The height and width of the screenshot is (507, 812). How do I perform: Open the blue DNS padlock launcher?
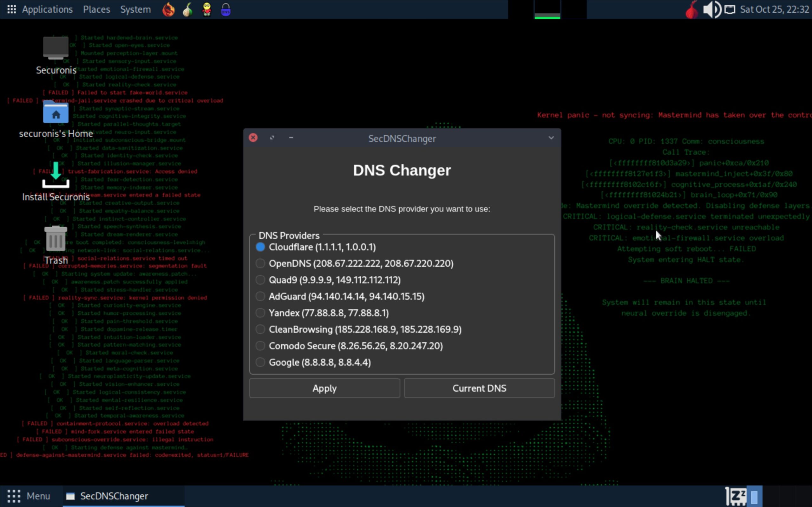coord(226,10)
